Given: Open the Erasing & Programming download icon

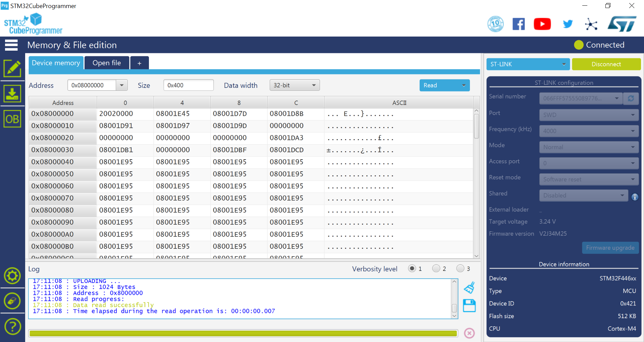Looking at the screenshot, I should [12, 94].
